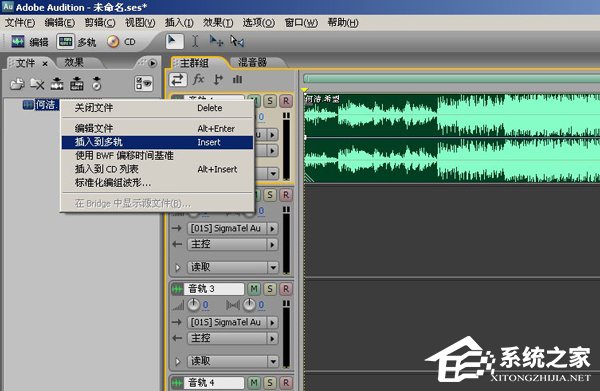Image resolution: width=600 pixels, height=391 pixels.
Task: Show the Sends button in main group
Action: pos(218,80)
